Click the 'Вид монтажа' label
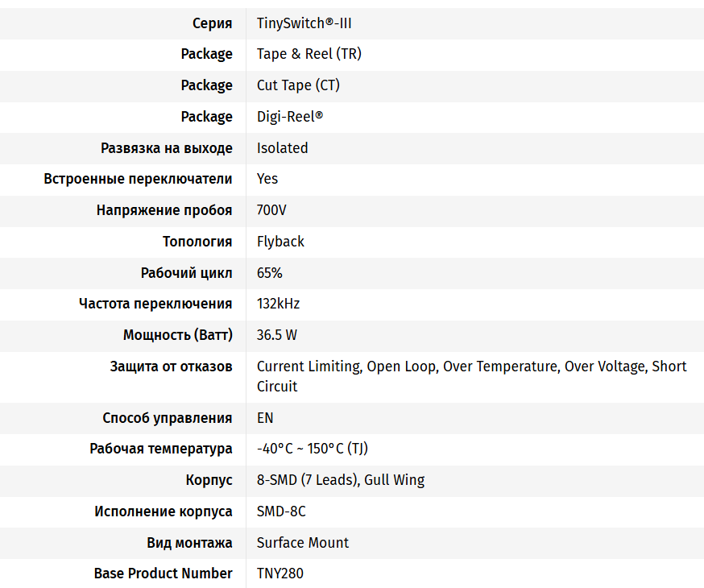 click(189, 543)
